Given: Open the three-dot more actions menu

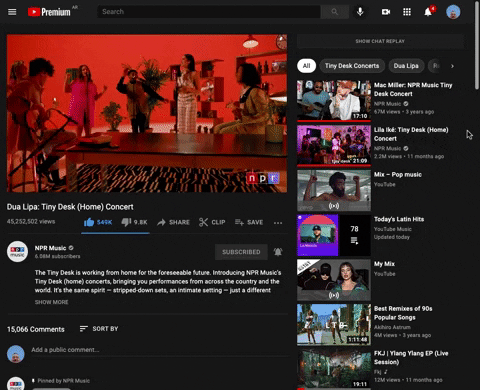Looking at the screenshot, I should coord(278,223).
